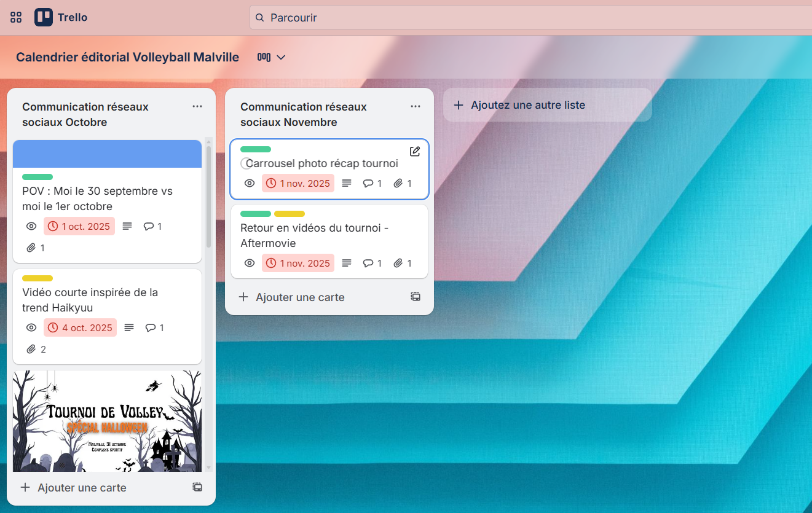Add a card to the Novembre list
The width and height of the screenshot is (812, 513).
[292, 297]
